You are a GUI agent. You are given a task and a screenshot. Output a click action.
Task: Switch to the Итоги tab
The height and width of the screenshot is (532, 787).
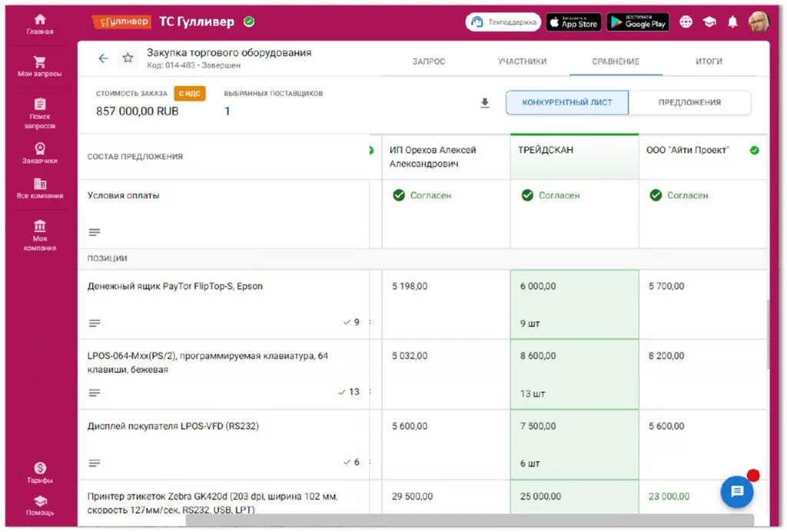click(x=709, y=62)
